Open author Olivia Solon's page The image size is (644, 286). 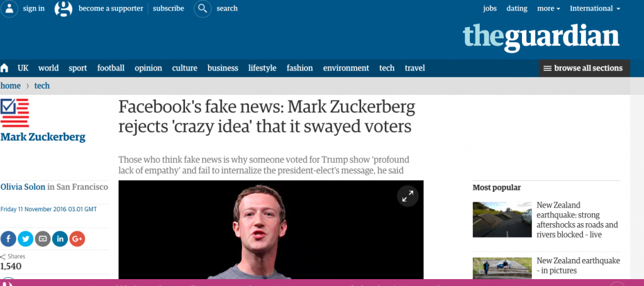click(x=23, y=187)
